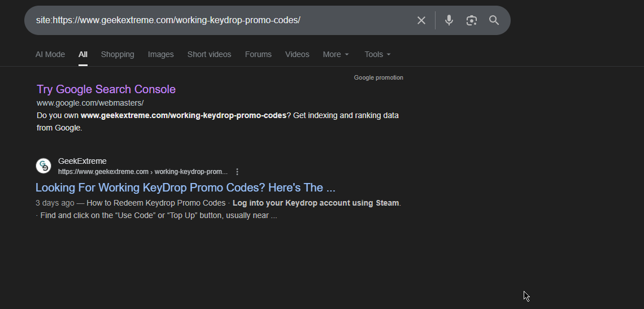Select the Shopping tab
The image size is (644, 309).
(118, 54)
